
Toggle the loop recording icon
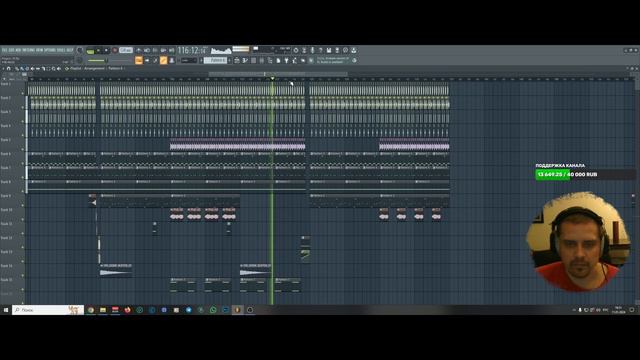click(171, 50)
